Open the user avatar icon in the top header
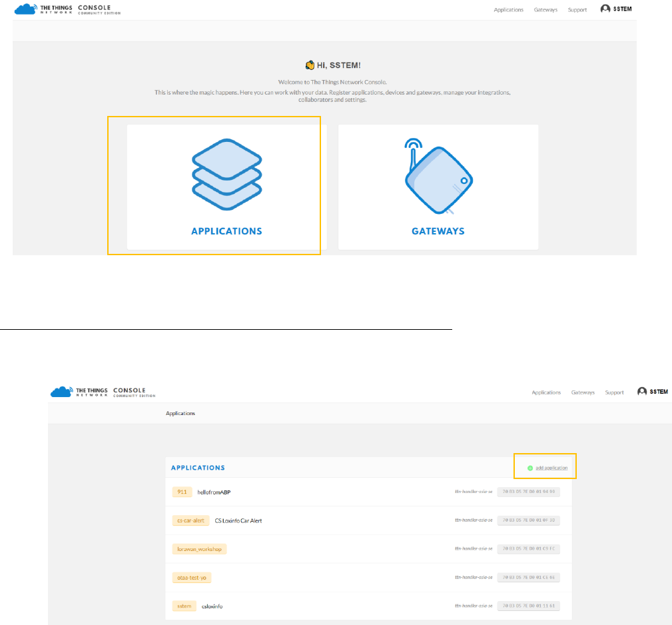 (x=605, y=9)
